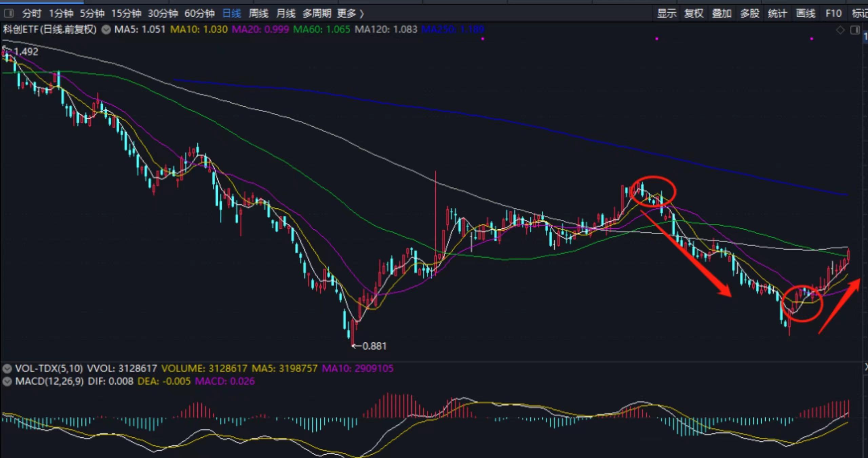Open the F10 company info
The width and height of the screenshot is (868, 458).
point(833,14)
